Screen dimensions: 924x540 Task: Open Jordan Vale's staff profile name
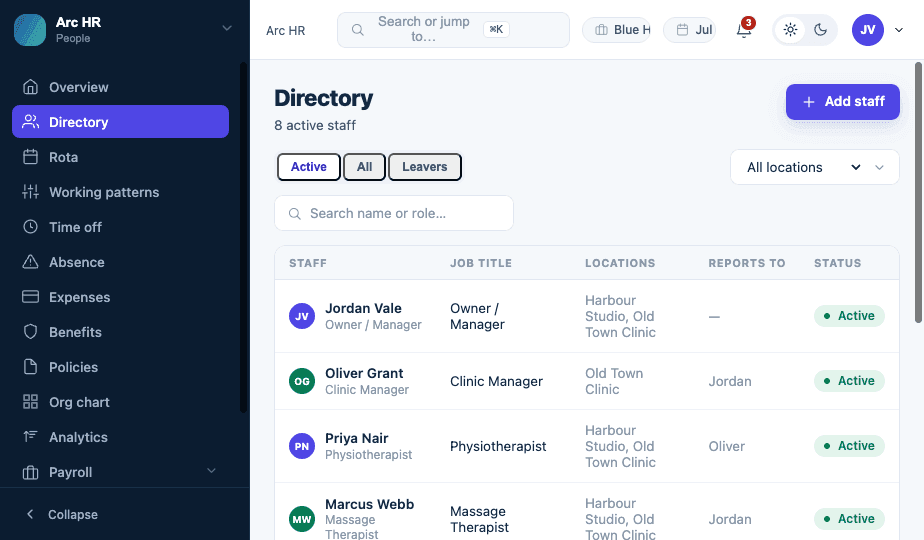(x=364, y=308)
